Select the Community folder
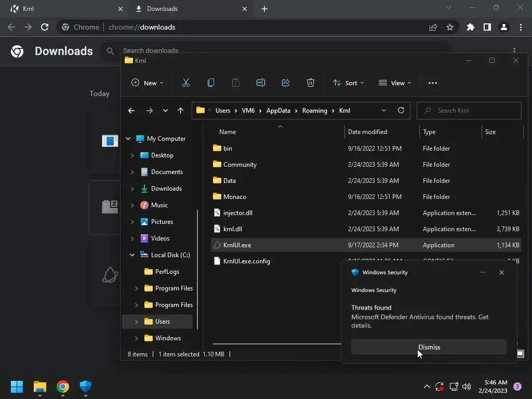This screenshot has height=399, width=532. click(366, 165)
